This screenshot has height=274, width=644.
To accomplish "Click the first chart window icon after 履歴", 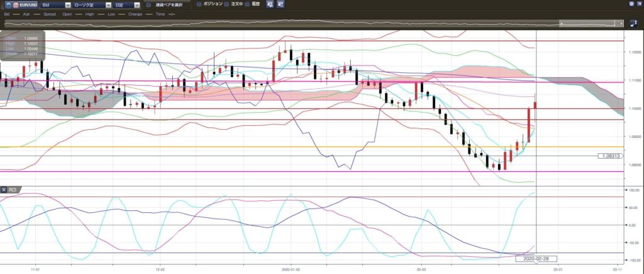I will (269, 4).
